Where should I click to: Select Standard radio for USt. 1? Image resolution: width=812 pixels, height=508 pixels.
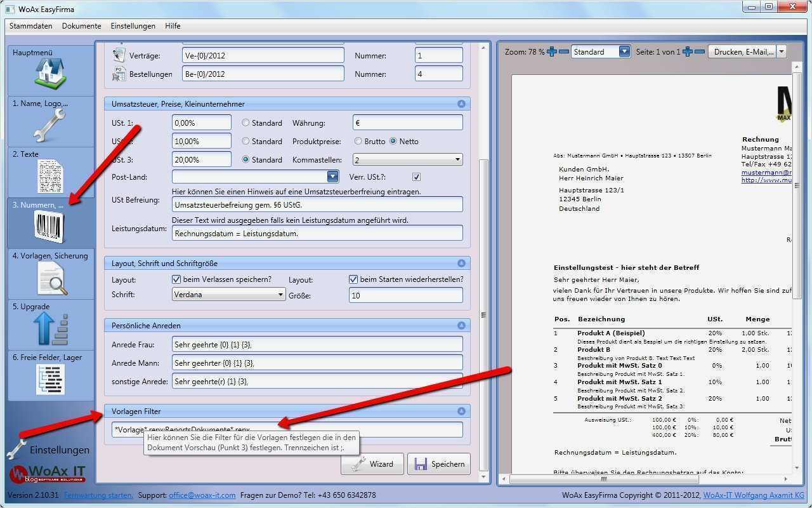point(246,123)
